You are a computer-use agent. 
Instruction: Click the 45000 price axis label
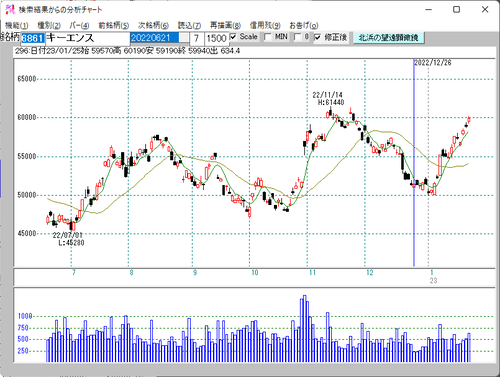[x=27, y=233]
